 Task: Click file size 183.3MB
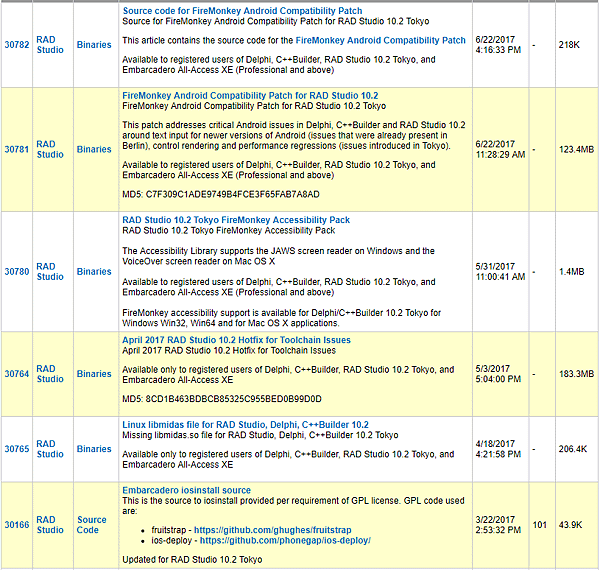577,374
